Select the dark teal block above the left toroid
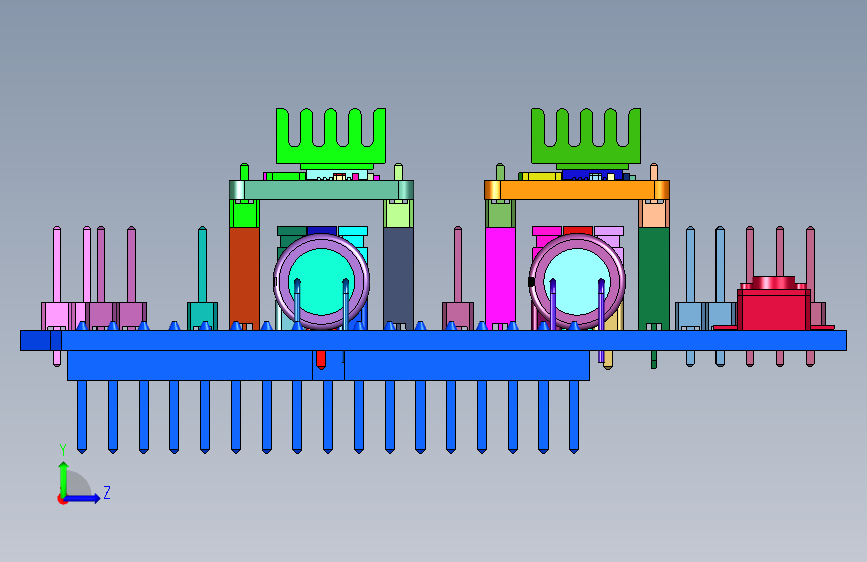867x562 pixels. point(292,231)
